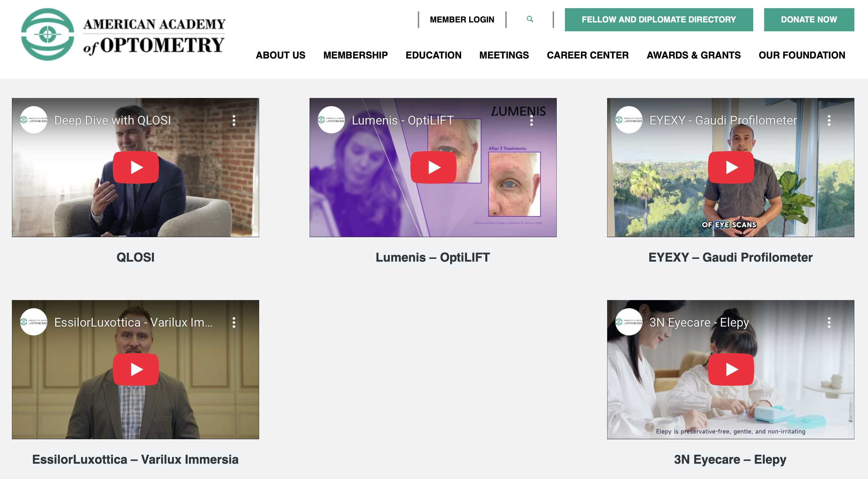Play the Lumenis OptiLIFT video
The width and height of the screenshot is (868, 479).
[x=433, y=167]
